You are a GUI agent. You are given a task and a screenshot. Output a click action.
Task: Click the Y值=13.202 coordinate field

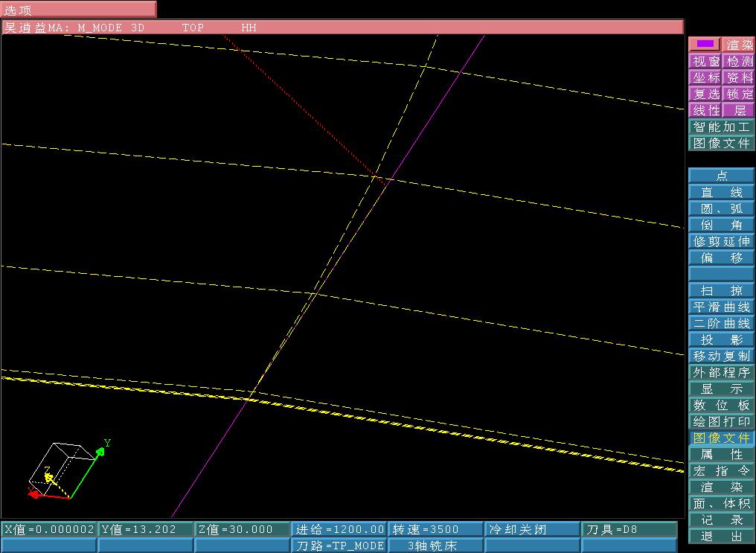click(x=146, y=529)
